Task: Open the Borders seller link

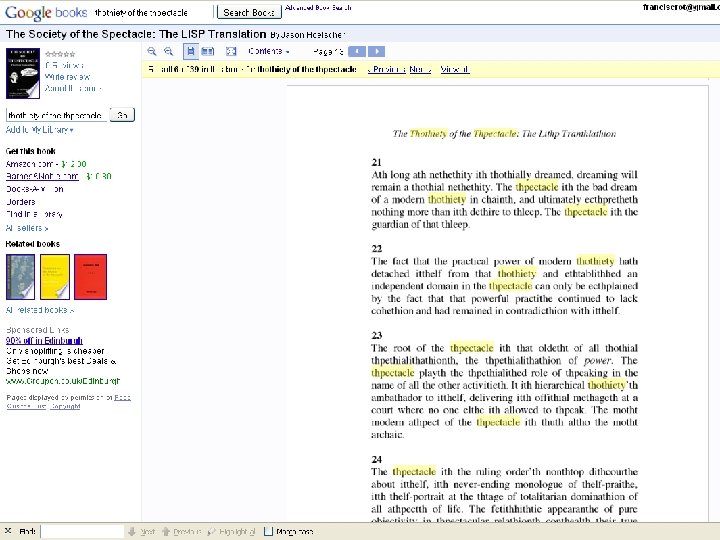Action: point(21,202)
